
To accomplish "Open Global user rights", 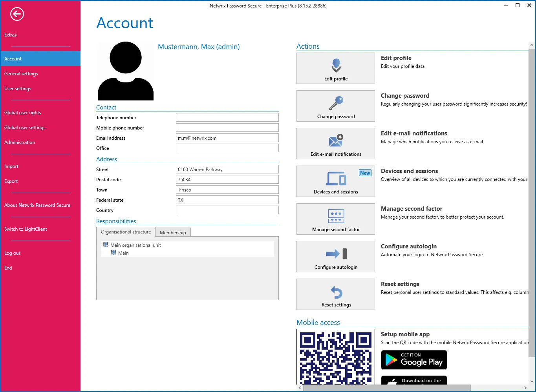I will (x=40, y=113).
